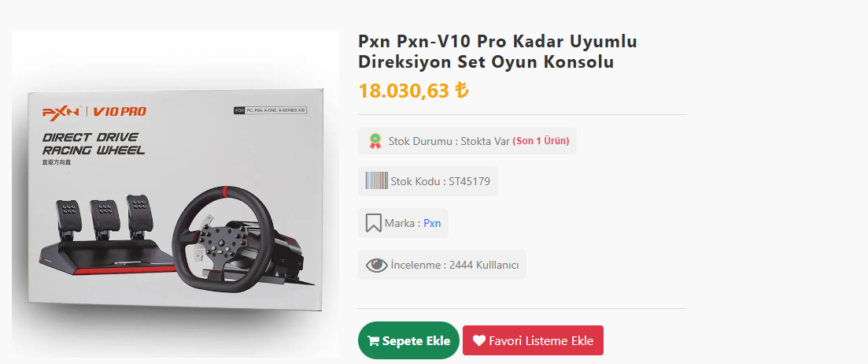Open the Pxn brand link

click(432, 223)
